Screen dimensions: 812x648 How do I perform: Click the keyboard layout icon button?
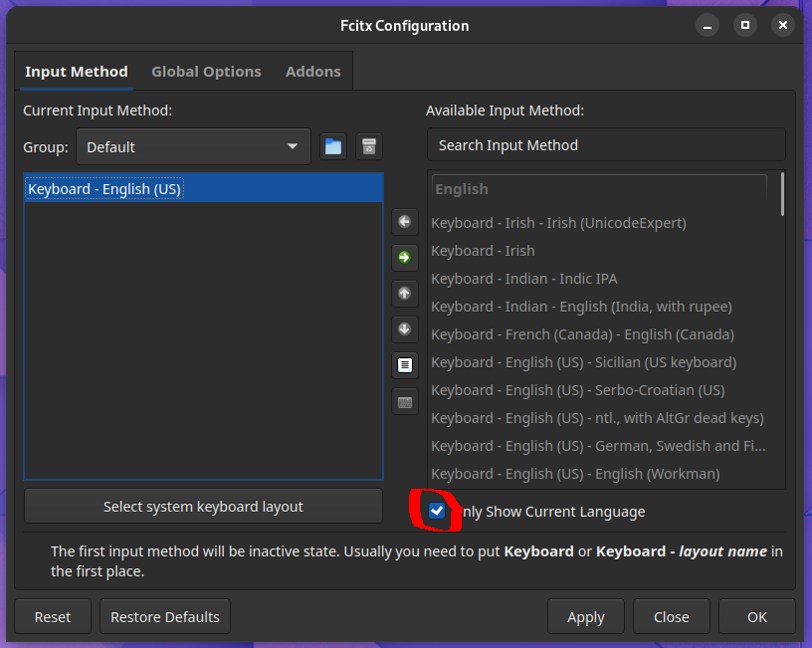[x=404, y=402]
